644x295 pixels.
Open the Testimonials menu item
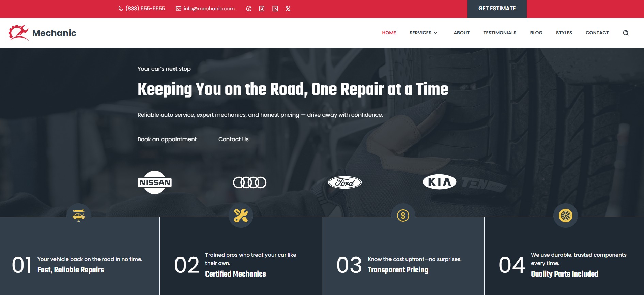coord(500,33)
